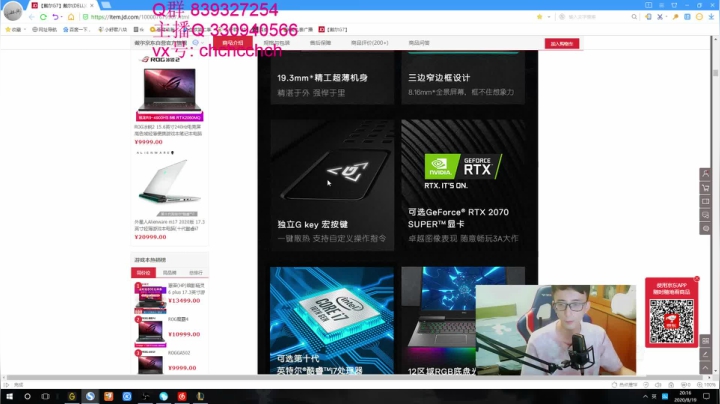Click the blue download arrow icon
Screen dimensions: 720x404
(711, 17)
